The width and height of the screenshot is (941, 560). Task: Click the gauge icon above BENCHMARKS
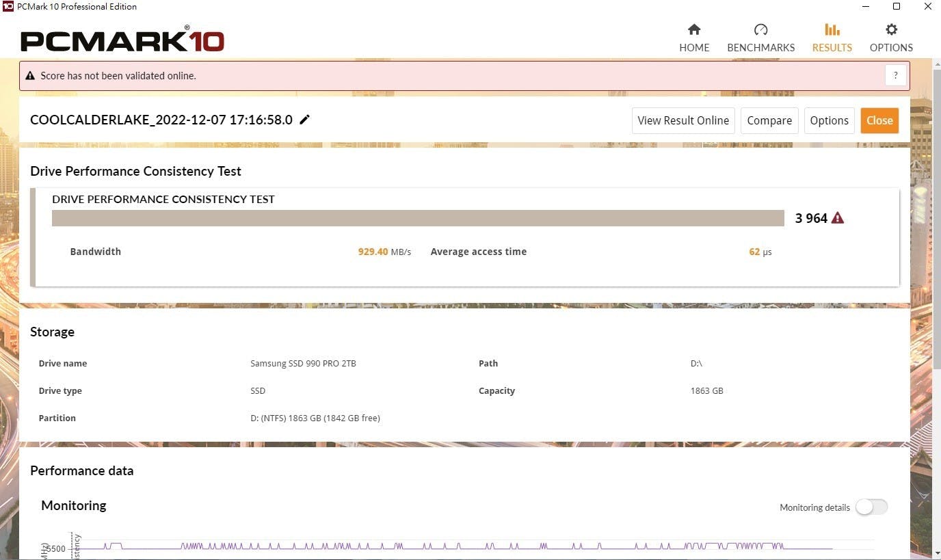[x=760, y=29]
